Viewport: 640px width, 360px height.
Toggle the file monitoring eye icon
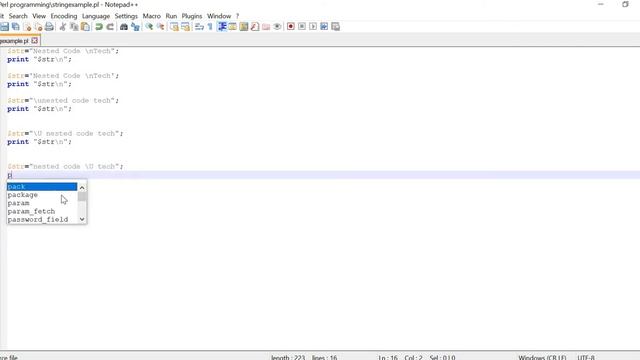click(277, 27)
